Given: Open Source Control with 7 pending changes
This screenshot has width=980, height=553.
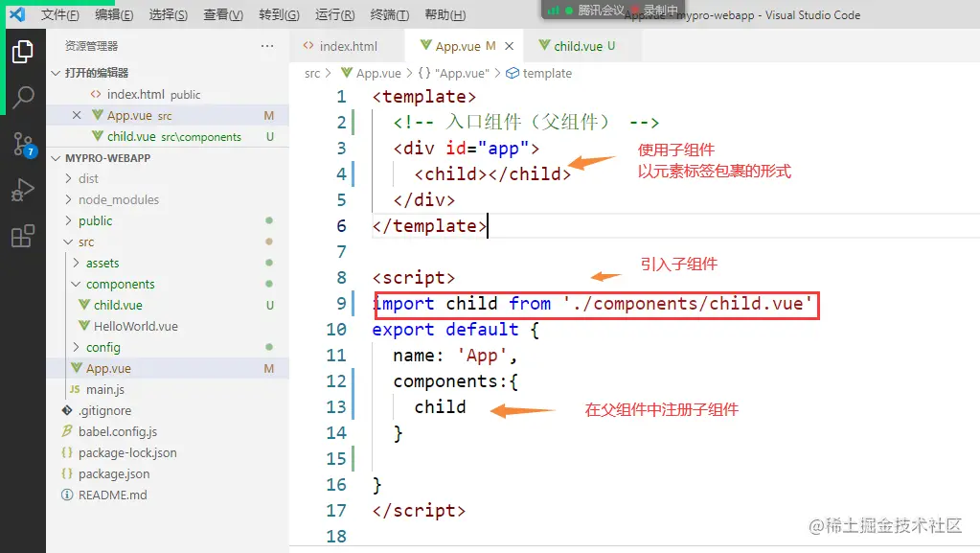Looking at the screenshot, I should tap(23, 146).
